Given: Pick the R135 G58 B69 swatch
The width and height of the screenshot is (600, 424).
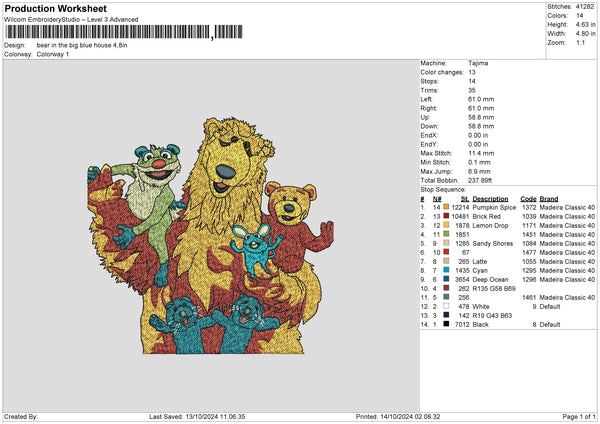Looking at the screenshot, I should (x=446, y=288).
